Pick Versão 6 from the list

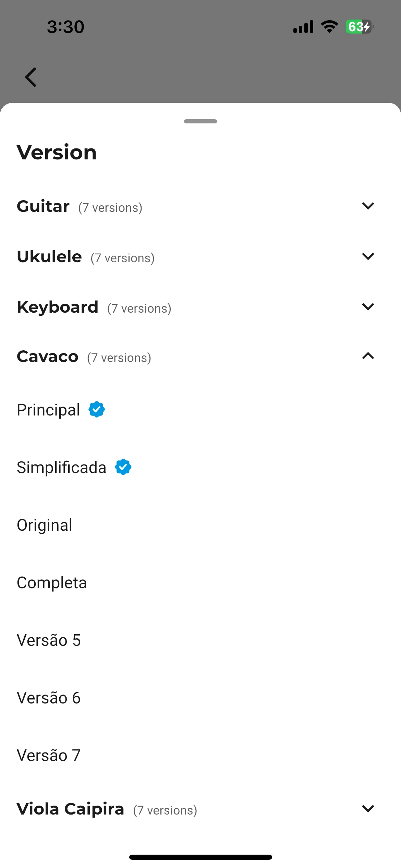tap(200, 698)
